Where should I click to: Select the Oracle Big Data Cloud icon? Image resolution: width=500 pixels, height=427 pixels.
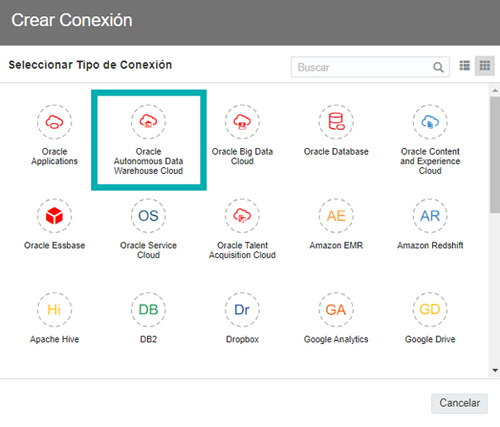(242, 122)
